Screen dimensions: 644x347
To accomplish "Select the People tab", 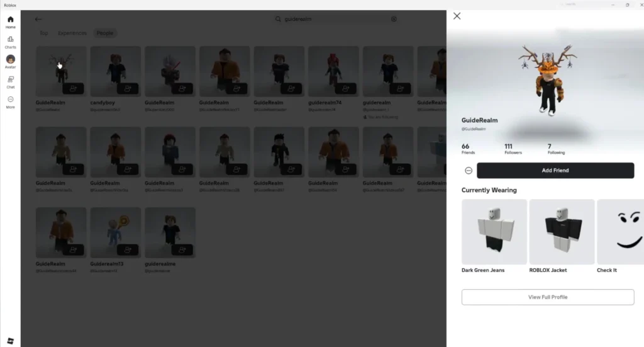I will point(105,33).
